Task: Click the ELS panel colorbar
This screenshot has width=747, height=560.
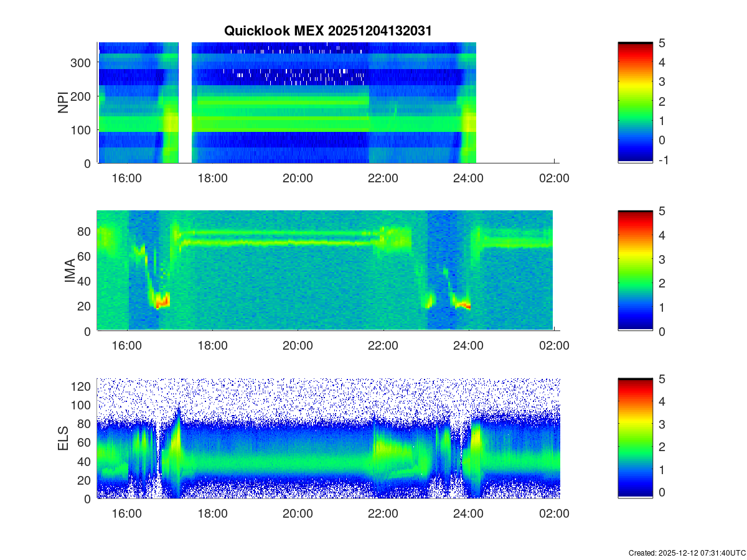Action: point(635,439)
